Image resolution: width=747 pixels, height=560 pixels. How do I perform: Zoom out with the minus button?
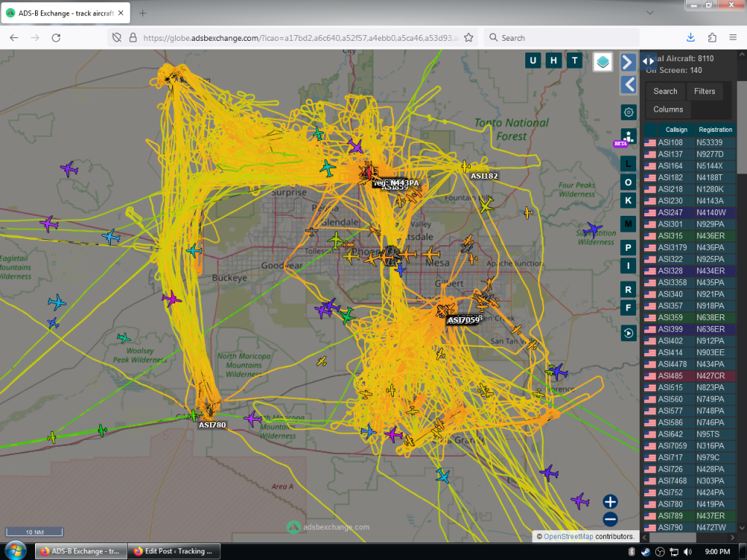(x=611, y=519)
